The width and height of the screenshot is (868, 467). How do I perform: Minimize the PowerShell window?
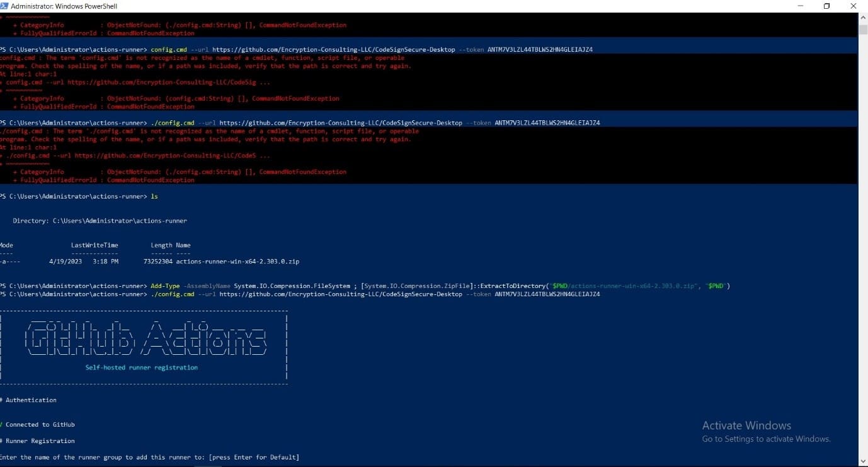click(800, 6)
